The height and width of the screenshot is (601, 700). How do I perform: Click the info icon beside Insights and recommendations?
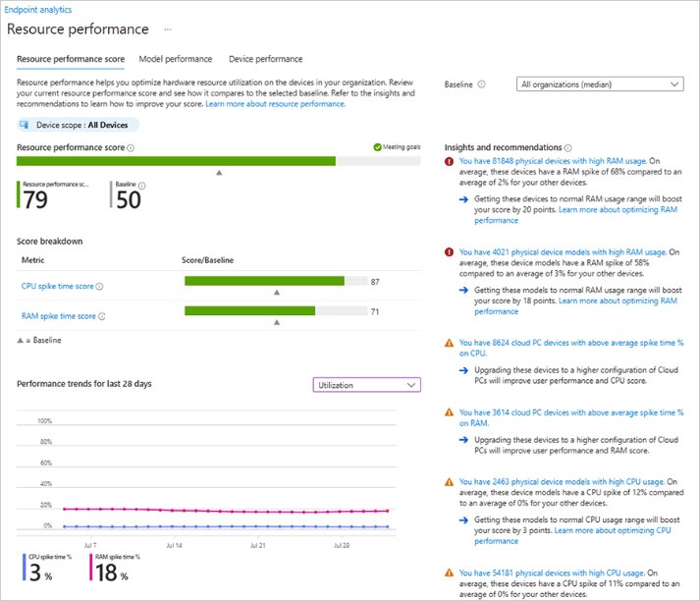[x=568, y=147]
